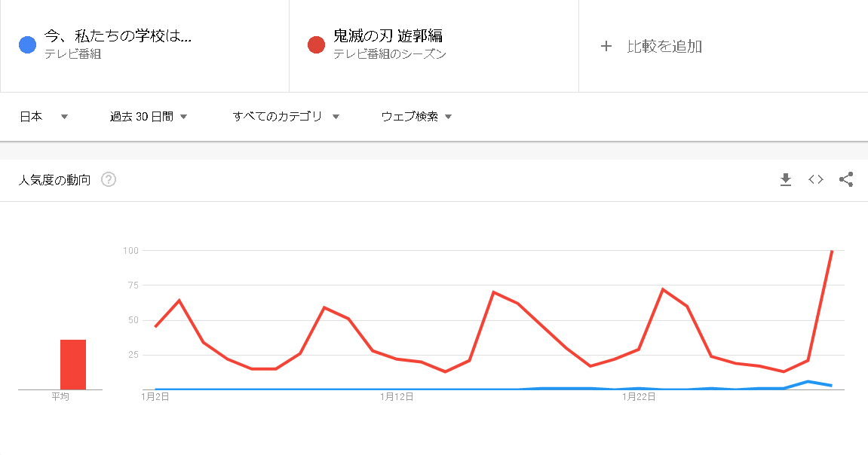Click the red 平均 average bar
Image resolution: width=868 pixels, height=455 pixels.
[73, 365]
